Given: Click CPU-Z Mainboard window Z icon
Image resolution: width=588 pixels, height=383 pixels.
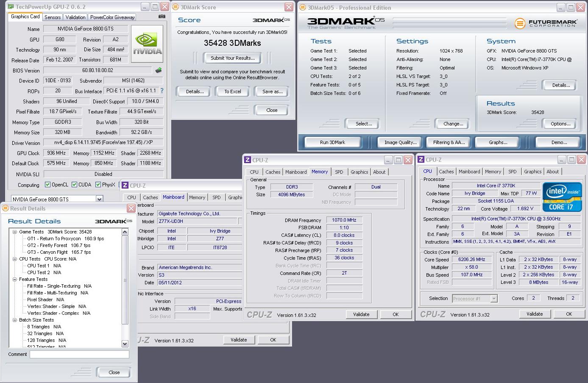Looking at the screenshot, I should click(x=125, y=185).
